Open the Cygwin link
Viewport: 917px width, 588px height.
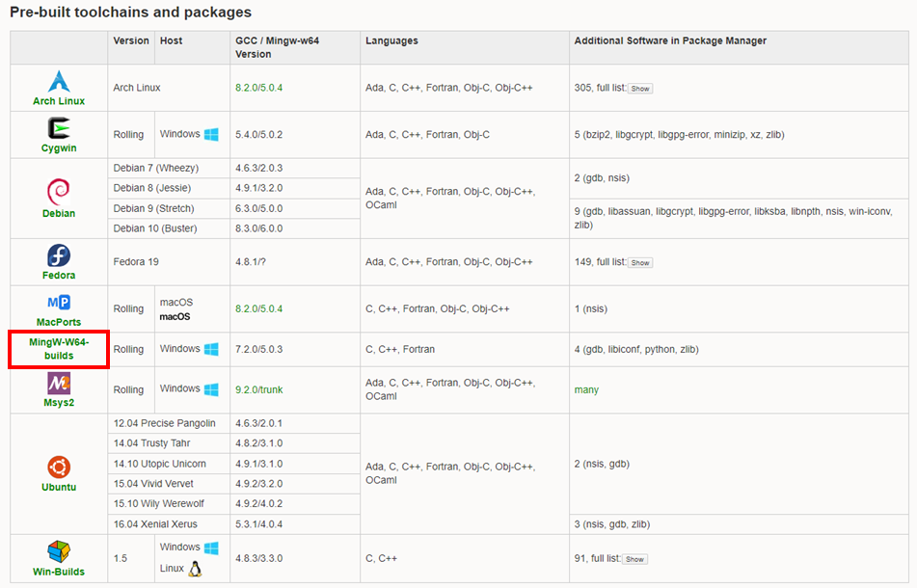point(59,147)
